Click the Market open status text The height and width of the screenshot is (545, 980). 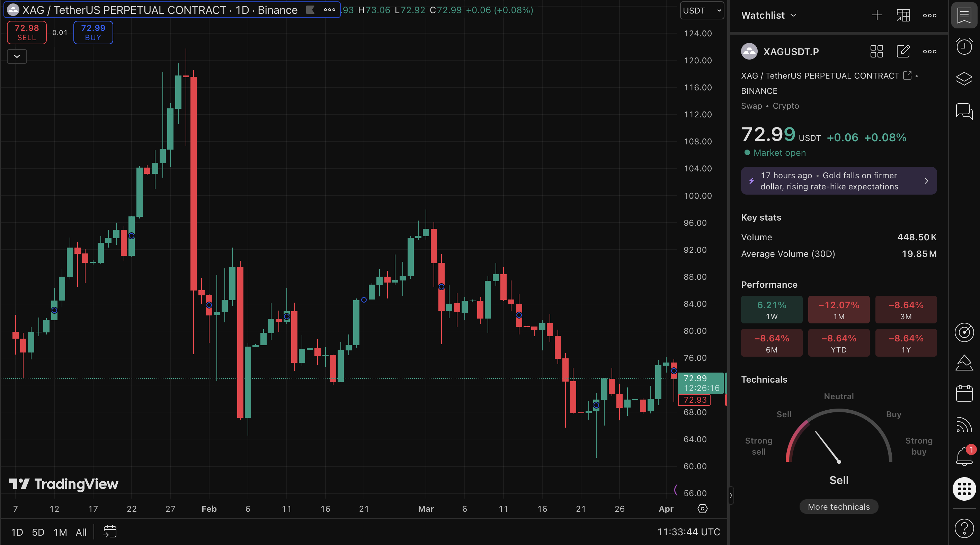779,152
